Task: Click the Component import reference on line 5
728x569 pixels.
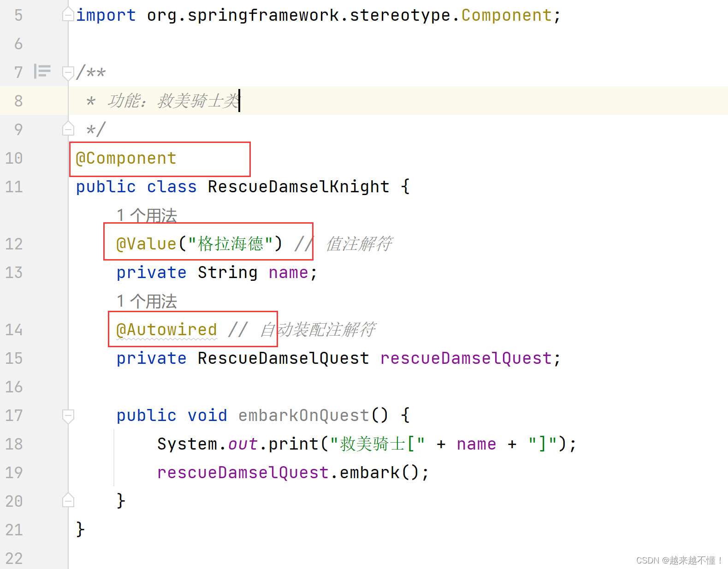Action: pos(506,15)
